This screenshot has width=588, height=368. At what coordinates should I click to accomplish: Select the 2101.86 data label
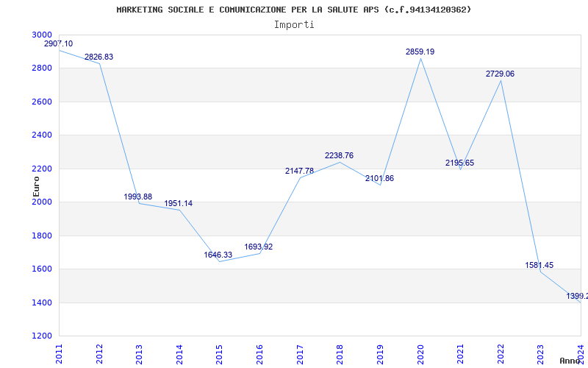tap(379, 179)
